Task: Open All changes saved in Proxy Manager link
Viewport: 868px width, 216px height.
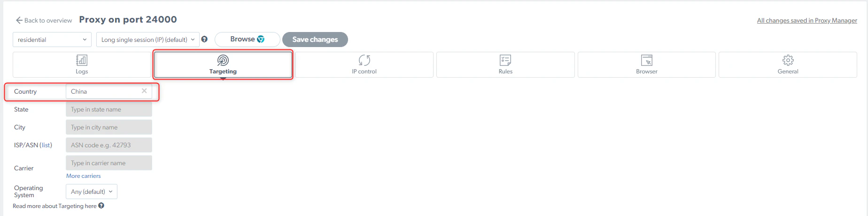Action: pyautogui.click(x=807, y=20)
